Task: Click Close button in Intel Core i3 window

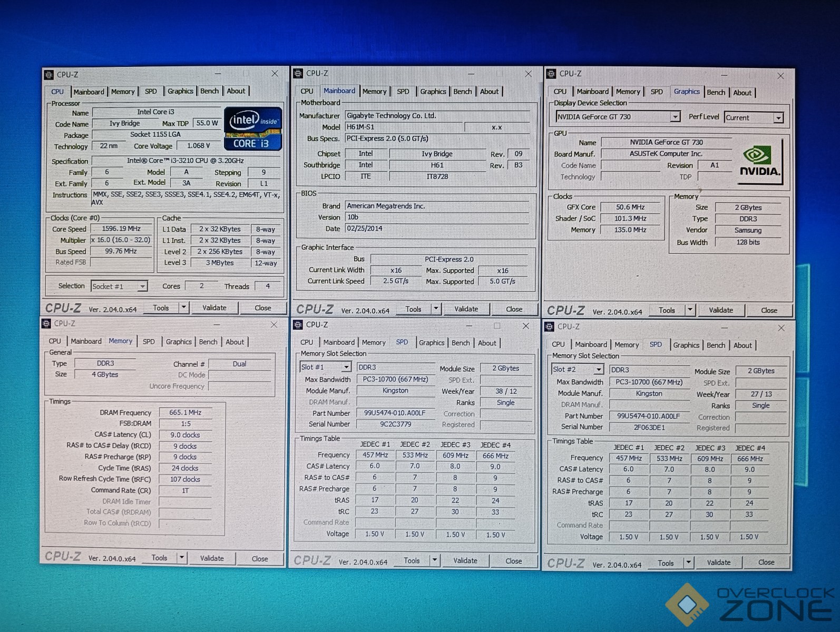Action: [x=262, y=308]
